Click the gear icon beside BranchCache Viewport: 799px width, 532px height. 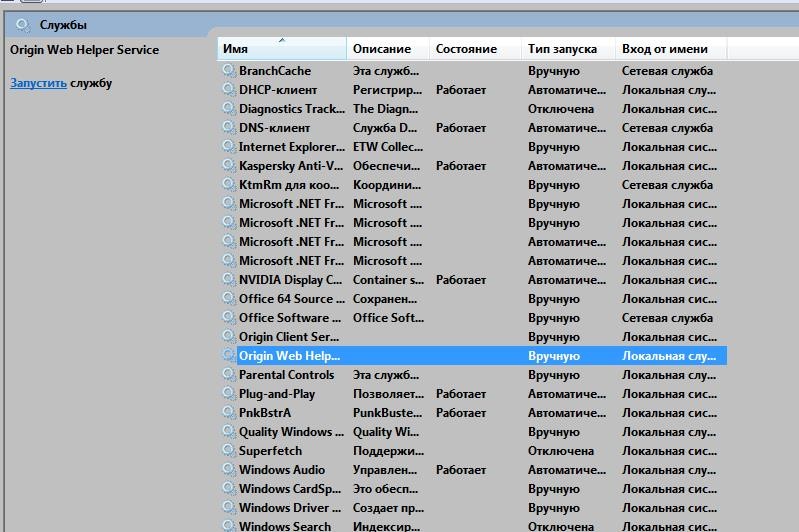click(229, 71)
